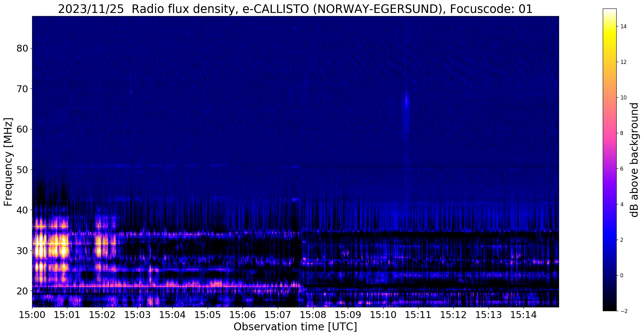
Task: Click the 15:05 time tick label
Action: pyautogui.click(x=208, y=315)
